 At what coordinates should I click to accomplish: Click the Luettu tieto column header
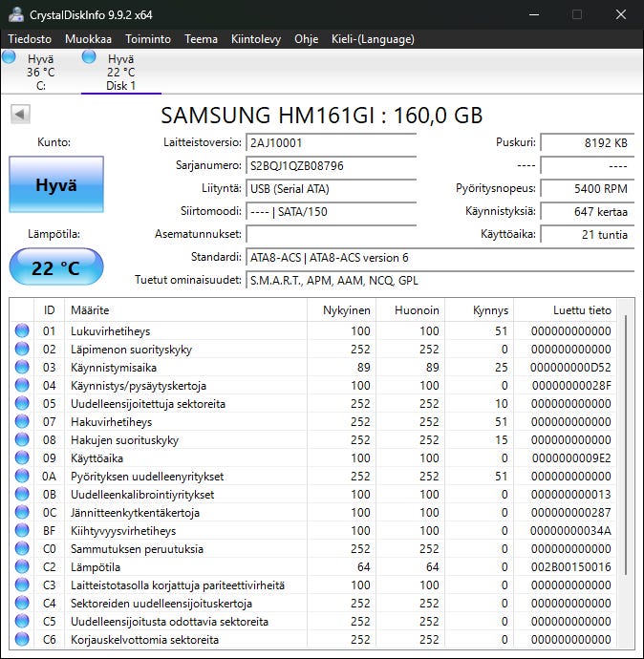pyautogui.click(x=565, y=310)
